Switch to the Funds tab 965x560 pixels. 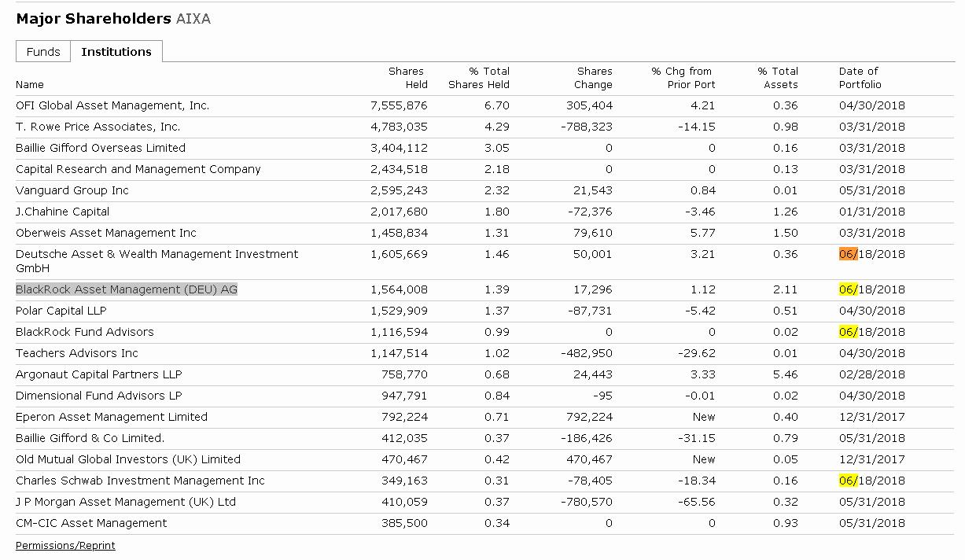click(x=43, y=52)
